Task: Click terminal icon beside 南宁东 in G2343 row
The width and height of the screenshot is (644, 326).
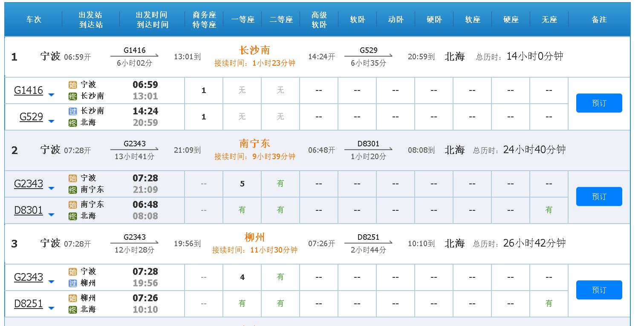Action: tap(73, 189)
